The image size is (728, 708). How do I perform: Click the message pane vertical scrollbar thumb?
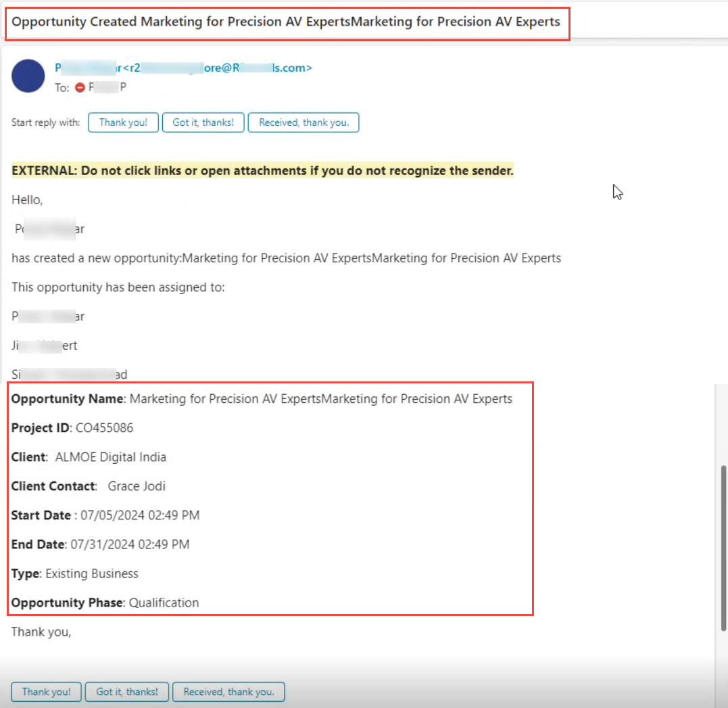[x=722, y=548]
